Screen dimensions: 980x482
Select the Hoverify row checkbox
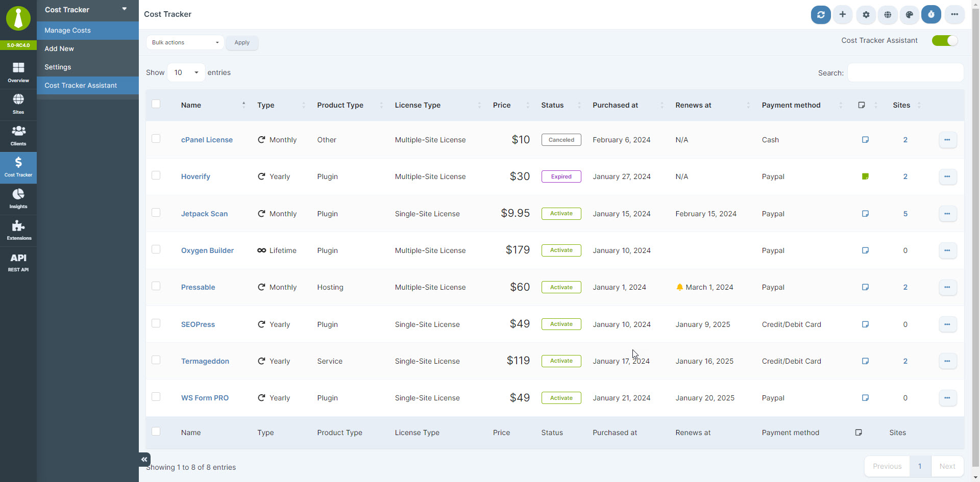point(156,175)
